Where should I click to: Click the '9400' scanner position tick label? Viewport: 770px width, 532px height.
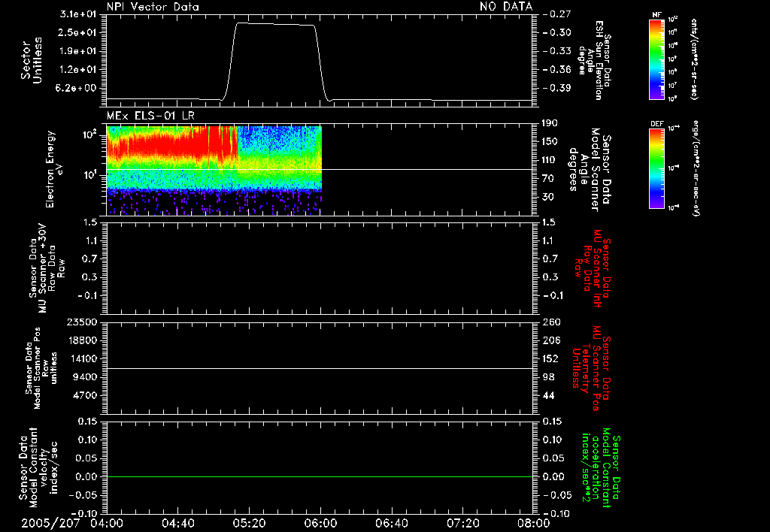(85, 377)
